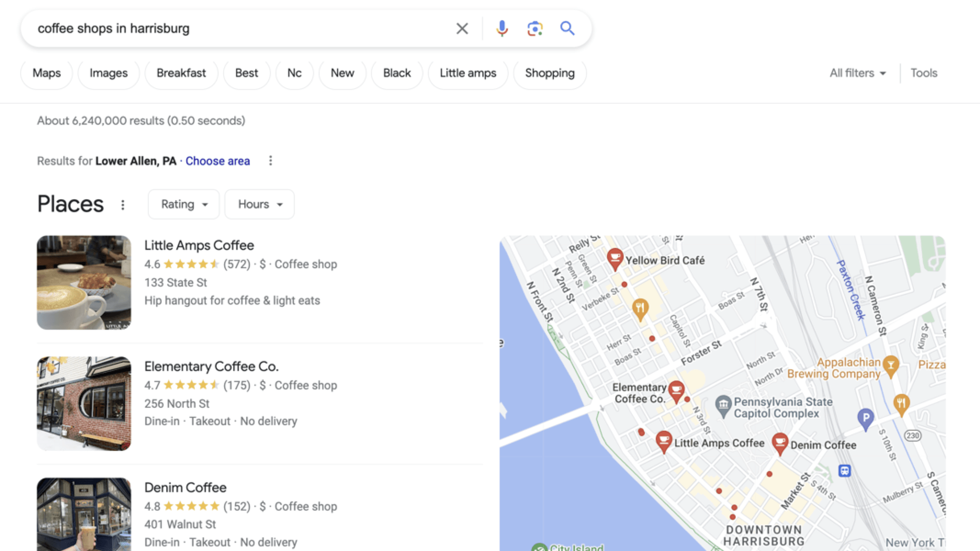Click the orange restaurant pin below Pizza label
This screenshot has width=980, height=551.
pos(901,405)
